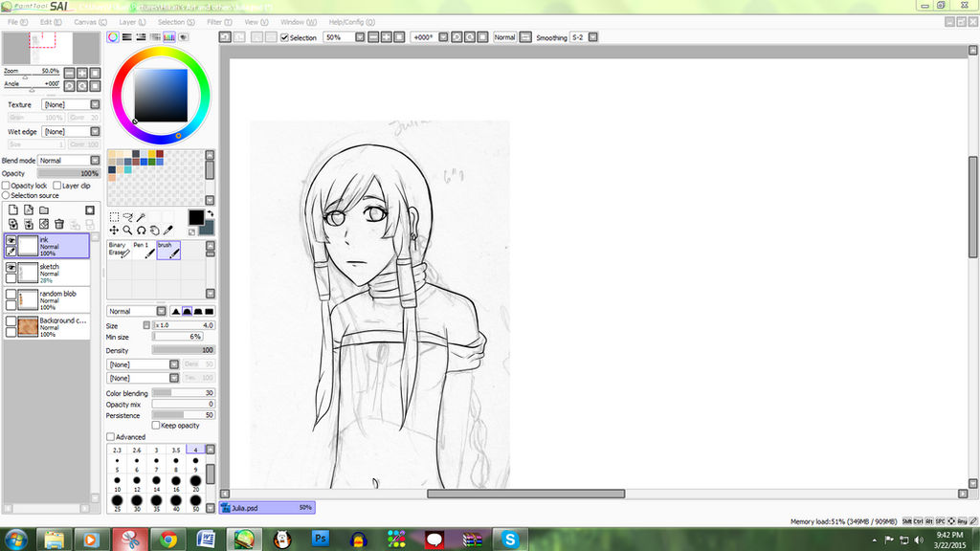This screenshot has width=980, height=551.
Task: Open the layer Blend mode dropdown
Action: point(69,161)
